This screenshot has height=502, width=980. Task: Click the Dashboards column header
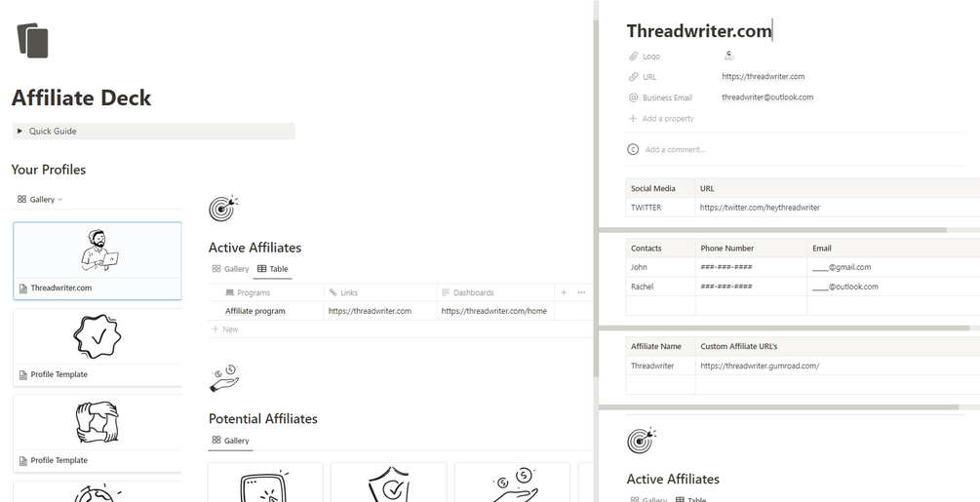pos(495,292)
